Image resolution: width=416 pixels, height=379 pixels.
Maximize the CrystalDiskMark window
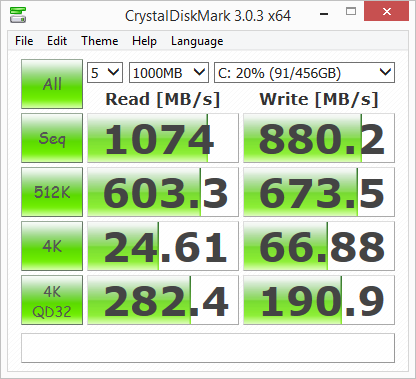pyautogui.click(x=351, y=12)
